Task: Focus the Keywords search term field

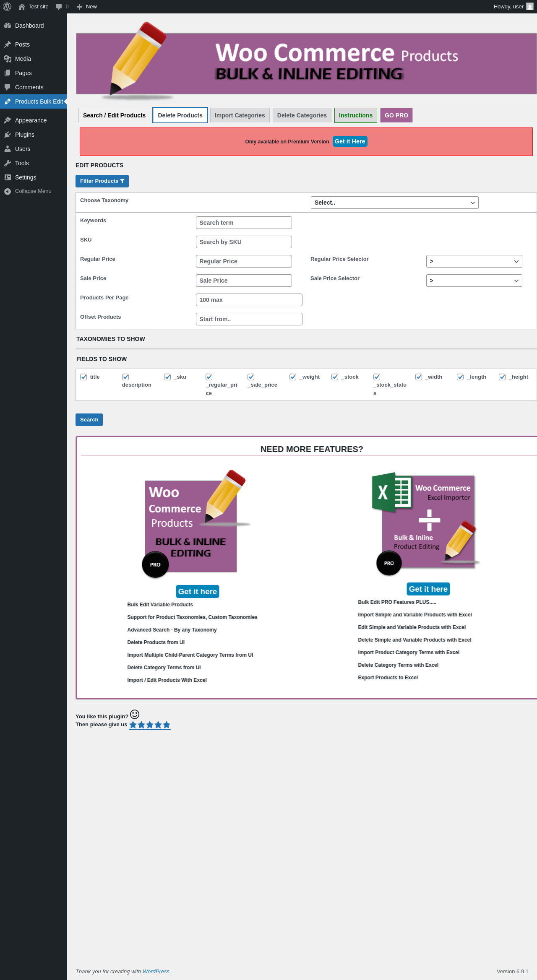Action: tap(244, 223)
